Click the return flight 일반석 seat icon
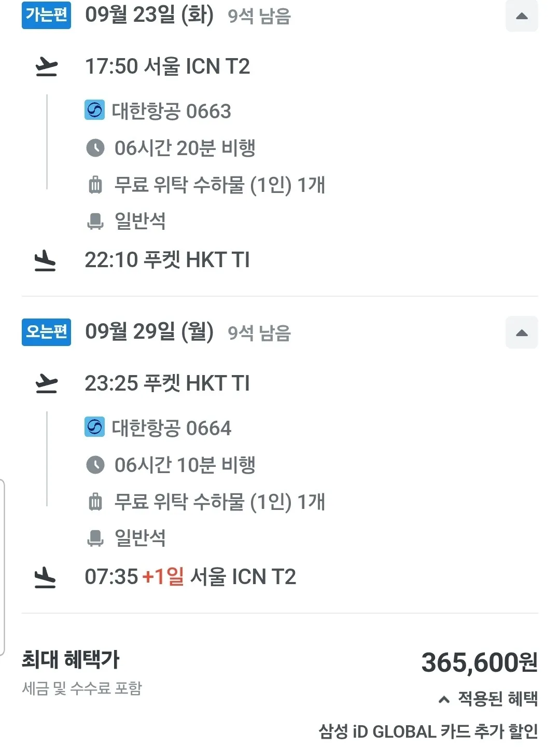The image size is (560, 747). [95, 538]
